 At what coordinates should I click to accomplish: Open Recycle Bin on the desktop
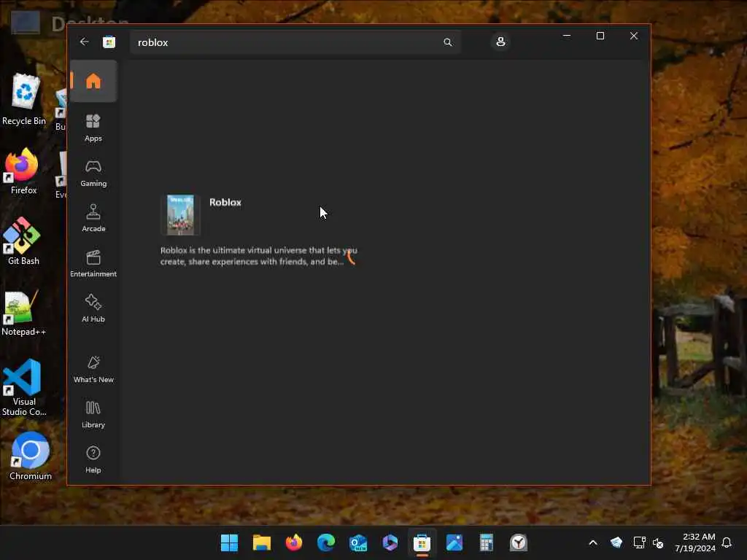tap(24, 99)
